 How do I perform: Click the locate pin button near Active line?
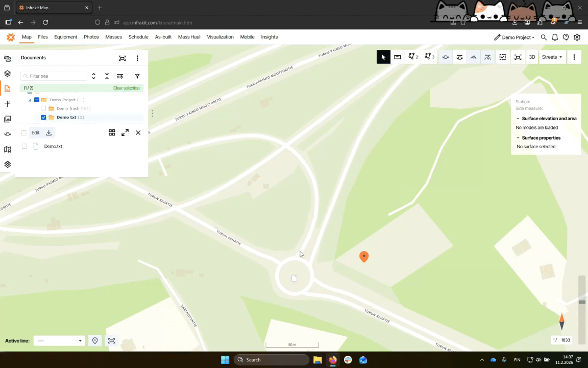(x=95, y=340)
